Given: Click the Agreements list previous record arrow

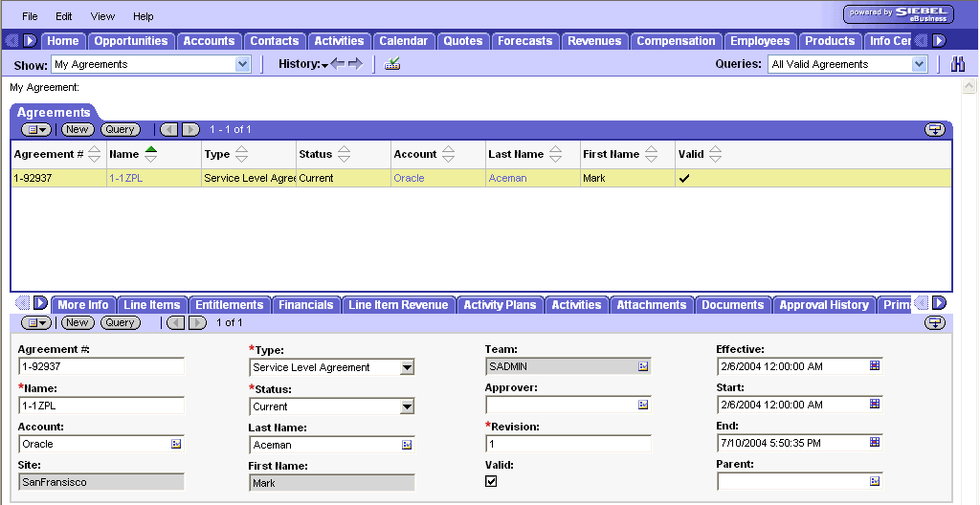Looking at the screenshot, I should (169, 129).
